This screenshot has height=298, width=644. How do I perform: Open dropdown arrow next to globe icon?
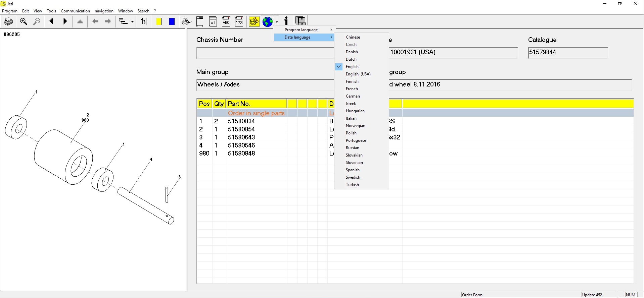coord(277,22)
